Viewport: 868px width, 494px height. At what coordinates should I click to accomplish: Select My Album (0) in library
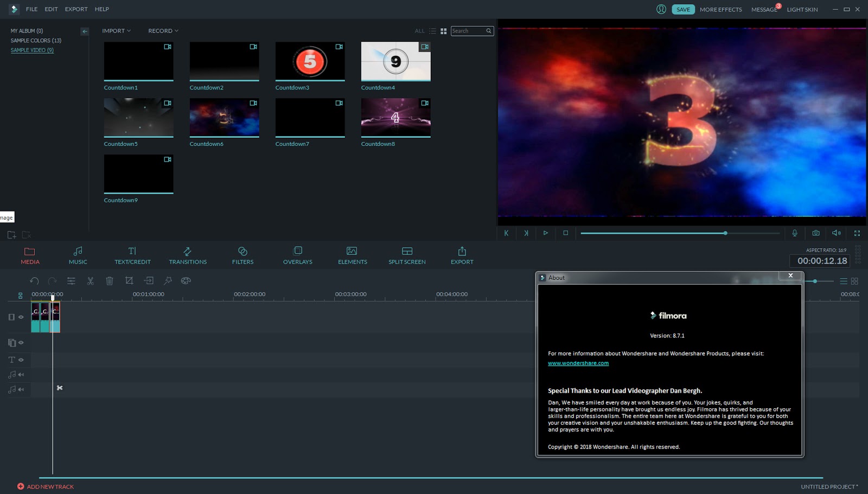[x=27, y=31]
